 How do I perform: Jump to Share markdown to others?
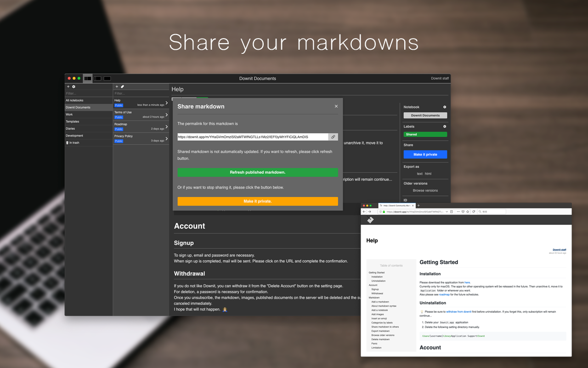coord(385,327)
